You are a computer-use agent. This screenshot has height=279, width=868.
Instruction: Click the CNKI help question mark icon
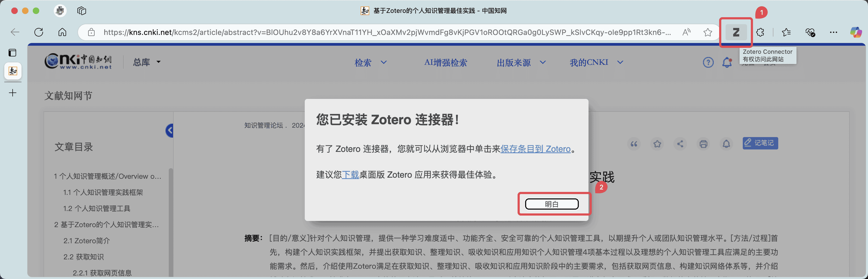(x=708, y=62)
